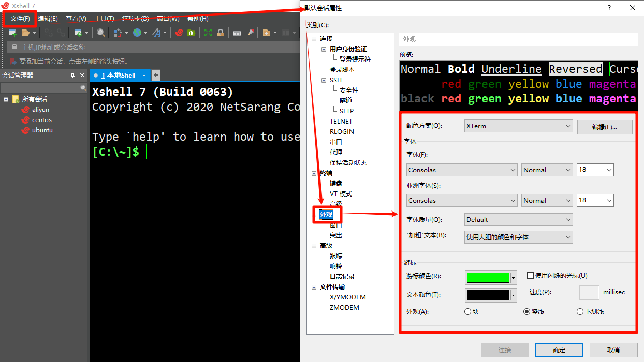This screenshot has width=644, height=362.
Task: Collapse the SSH category expander
Action: (324, 80)
